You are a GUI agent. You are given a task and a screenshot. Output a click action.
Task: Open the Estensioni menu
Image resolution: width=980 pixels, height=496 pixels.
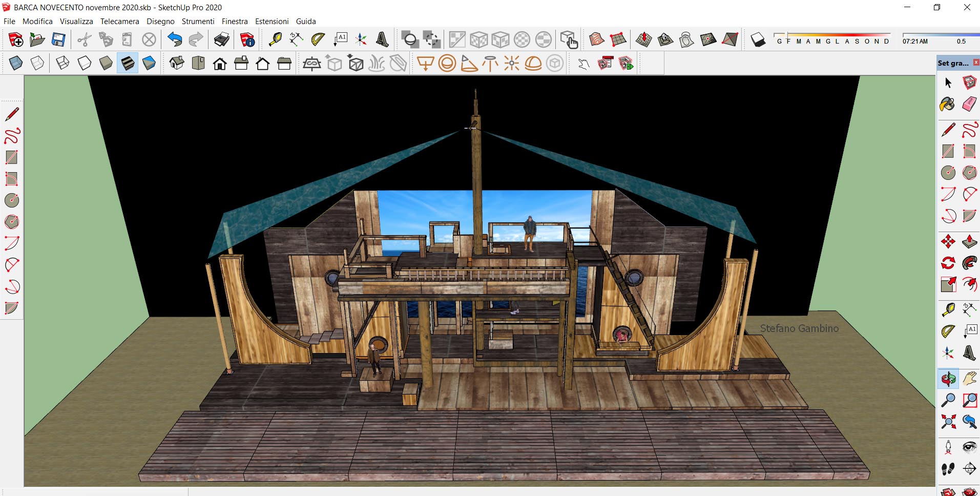coord(272,22)
